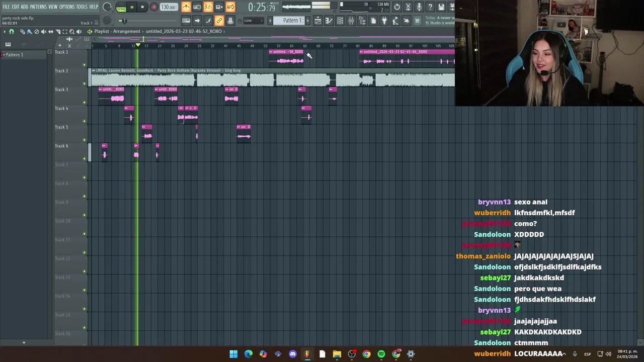
Task: Stop playback with the stop button
Action: click(x=143, y=7)
